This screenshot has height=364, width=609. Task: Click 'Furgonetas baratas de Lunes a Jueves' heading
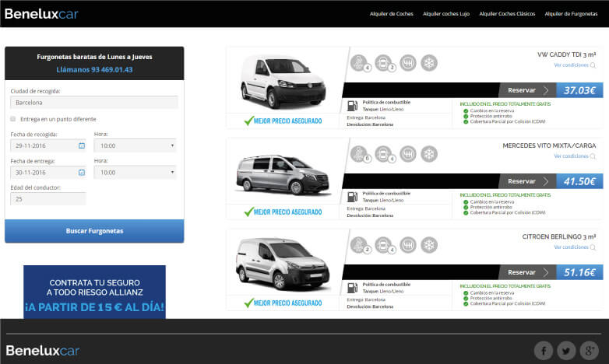(x=94, y=57)
